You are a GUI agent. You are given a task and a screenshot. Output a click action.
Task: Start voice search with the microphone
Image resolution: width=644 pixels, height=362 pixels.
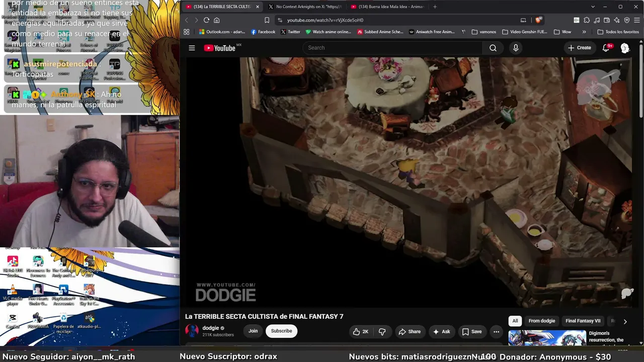point(516,48)
